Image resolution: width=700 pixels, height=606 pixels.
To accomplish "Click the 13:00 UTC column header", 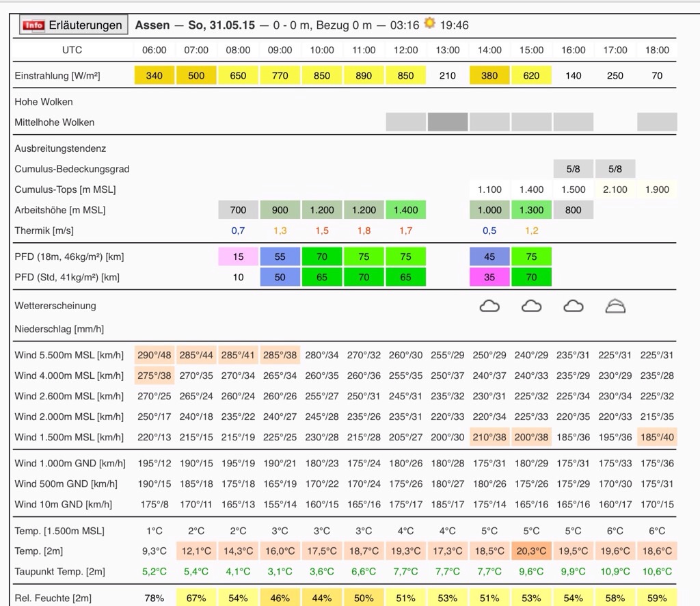I will click(447, 50).
